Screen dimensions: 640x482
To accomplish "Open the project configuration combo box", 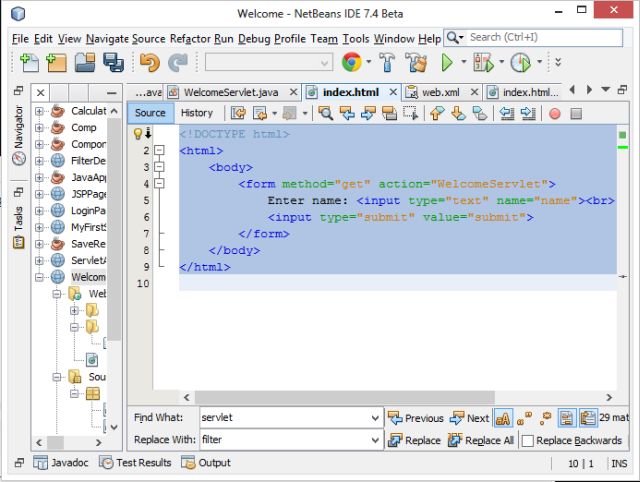I will (269, 62).
